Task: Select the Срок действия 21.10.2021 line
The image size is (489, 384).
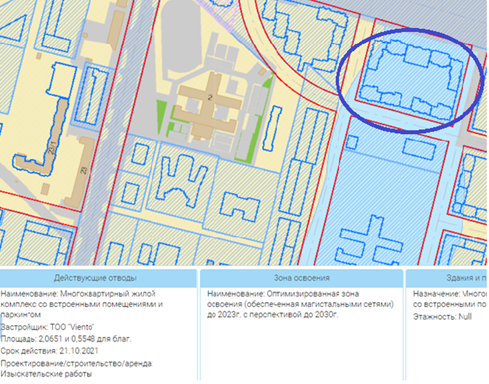Action: 49,351
